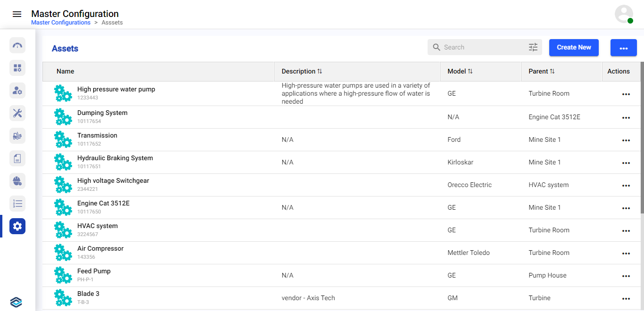Click the vertical scrollbar of the assets table
This screenshot has height=311, width=644.
642,141
